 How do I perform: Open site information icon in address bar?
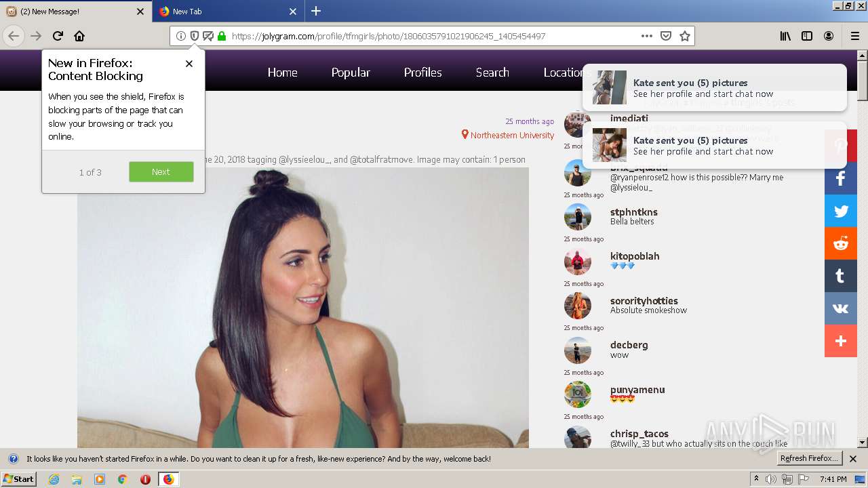(x=181, y=36)
